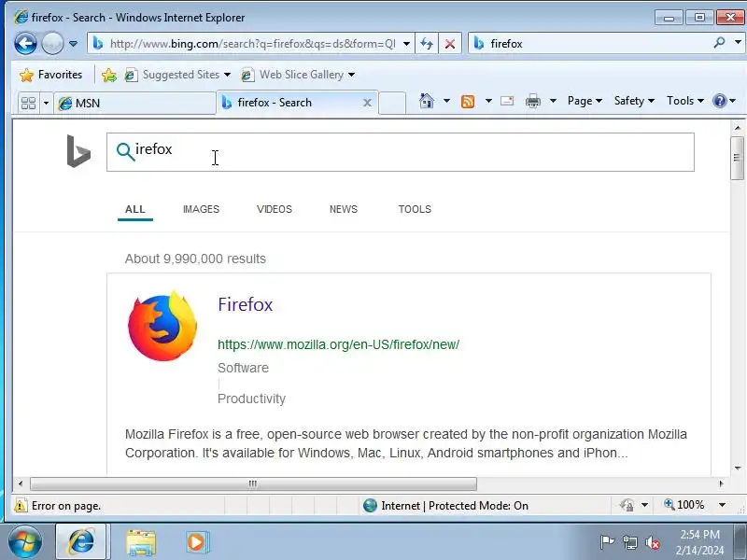Open a new blank tab
The width and height of the screenshot is (747, 560).
pyautogui.click(x=392, y=103)
